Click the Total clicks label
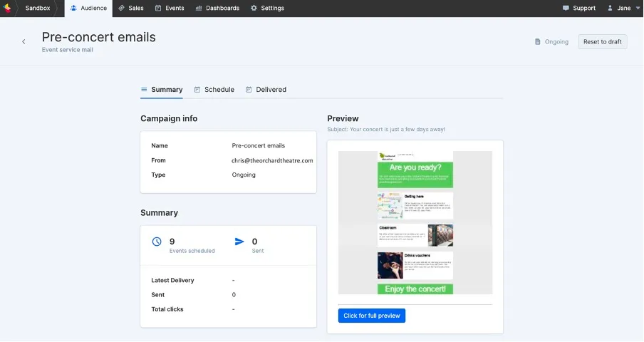This screenshot has height=342, width=644. click(167, 309)
